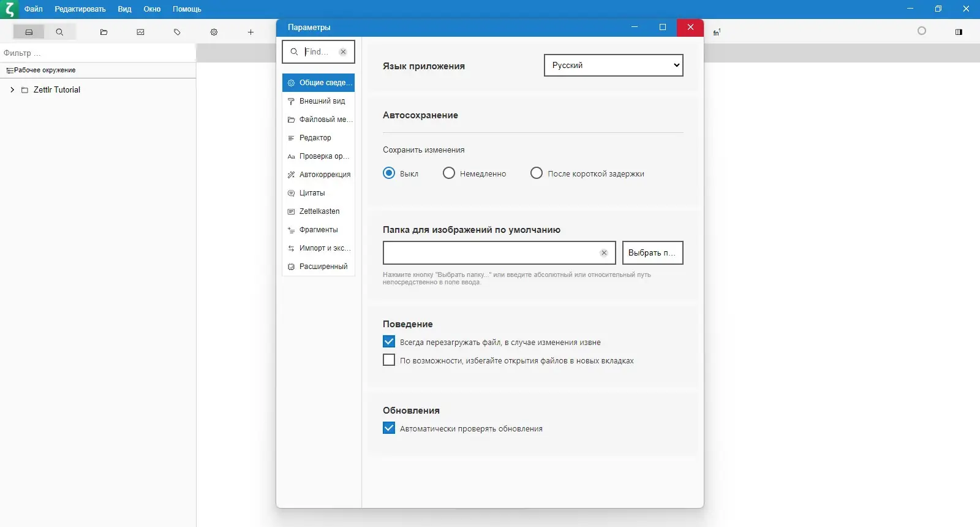Open Цитаты settings section
The height and width of the screenshot is (527, 980).
click(318, 193)
